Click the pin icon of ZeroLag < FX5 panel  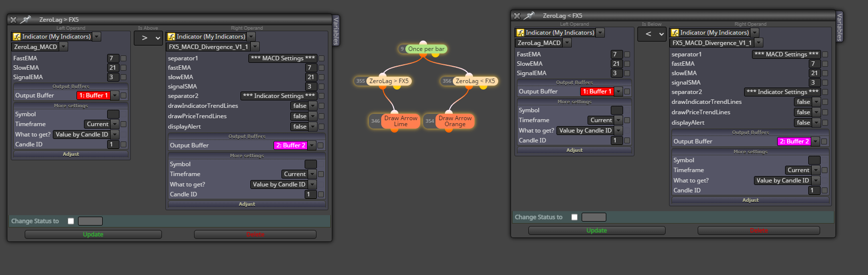tap(529, 15)
